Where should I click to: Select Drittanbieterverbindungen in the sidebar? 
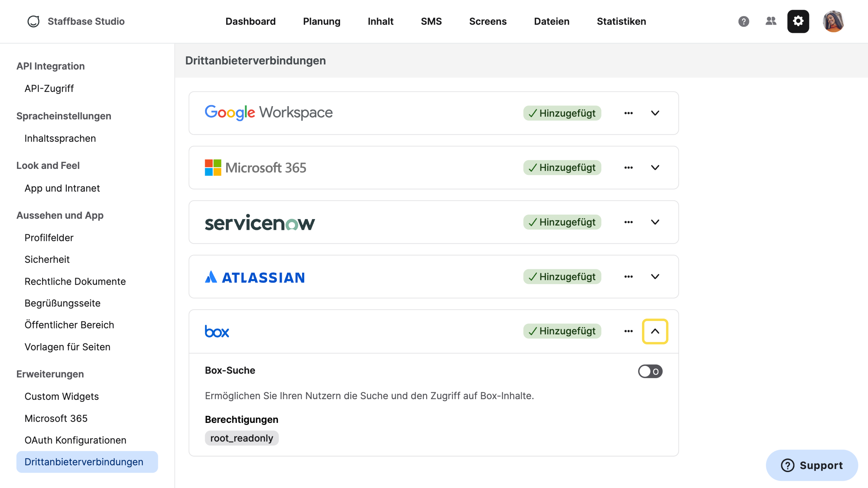87,462
